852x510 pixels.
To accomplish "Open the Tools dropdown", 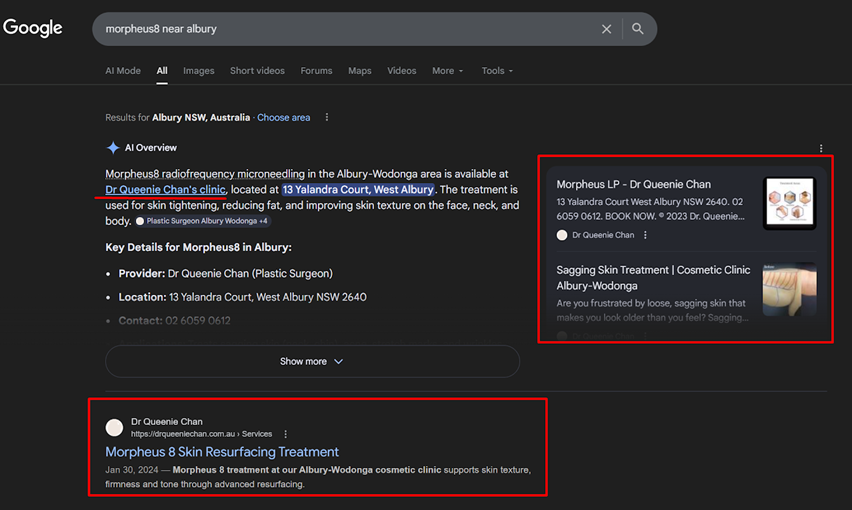I will click(496, 71).
